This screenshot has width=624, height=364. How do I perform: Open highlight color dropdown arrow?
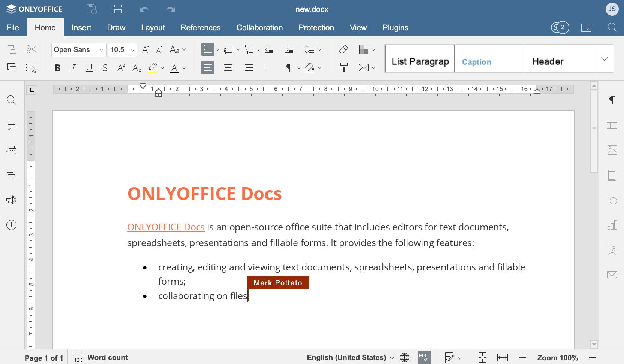[162, 68]
